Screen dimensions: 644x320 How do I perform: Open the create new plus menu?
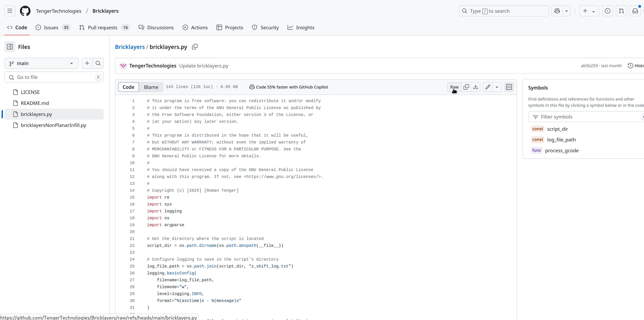[589, 11]
